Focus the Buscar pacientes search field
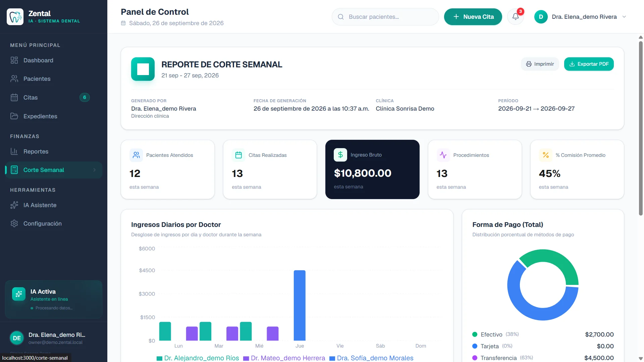Viewport: 644px width, 362px height. tap(385, 17)
